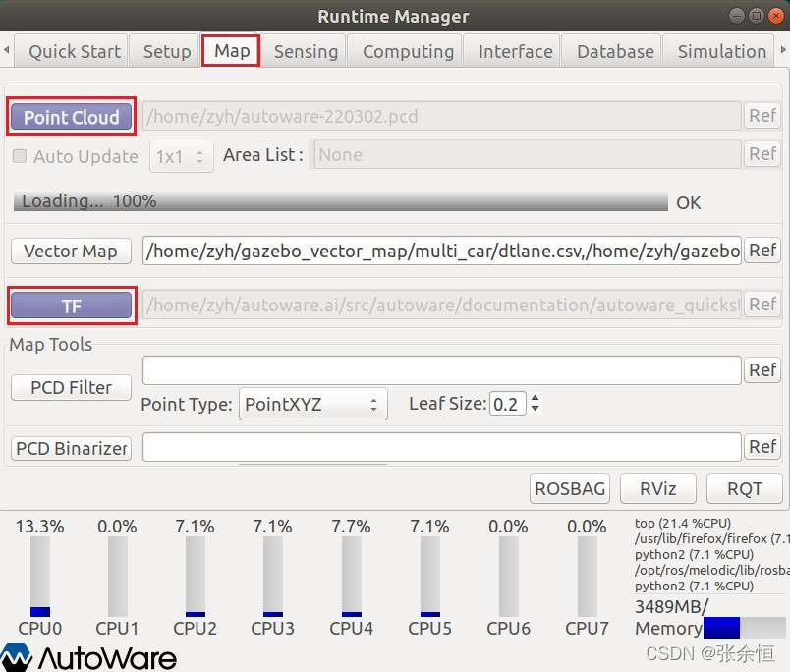Viewport: 790px width, 672px height.
Task: Click the Leaf Size value field
Action: tap(507, 404)
